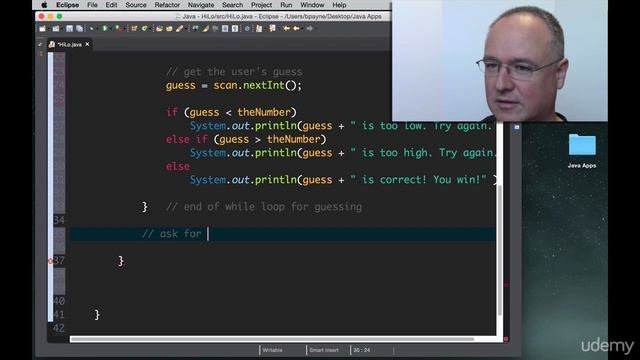Screen dimensions: 640x360
Task: Open the Help menu
Action: (x=339, y=5)
